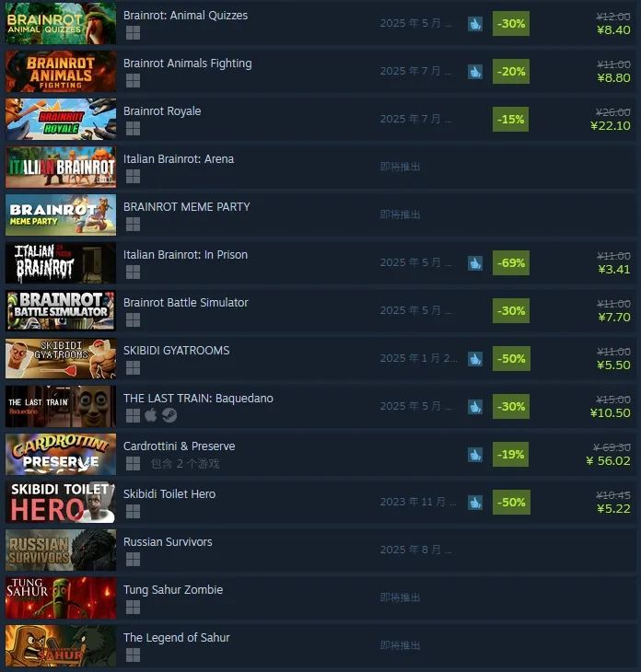The height and width of the screenshot is (672, 641).
Task: Click the Russian Survivors release date
Action: coord(416,550)
